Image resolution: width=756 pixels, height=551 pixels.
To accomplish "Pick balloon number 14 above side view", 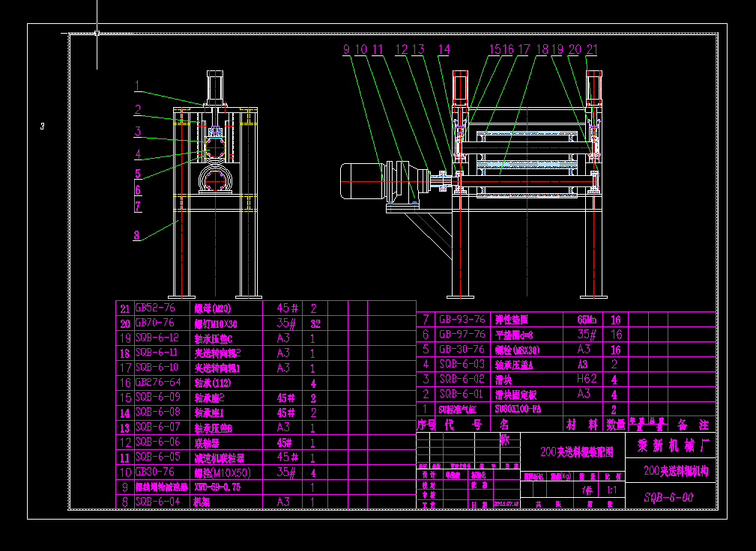I will point(444,49).
